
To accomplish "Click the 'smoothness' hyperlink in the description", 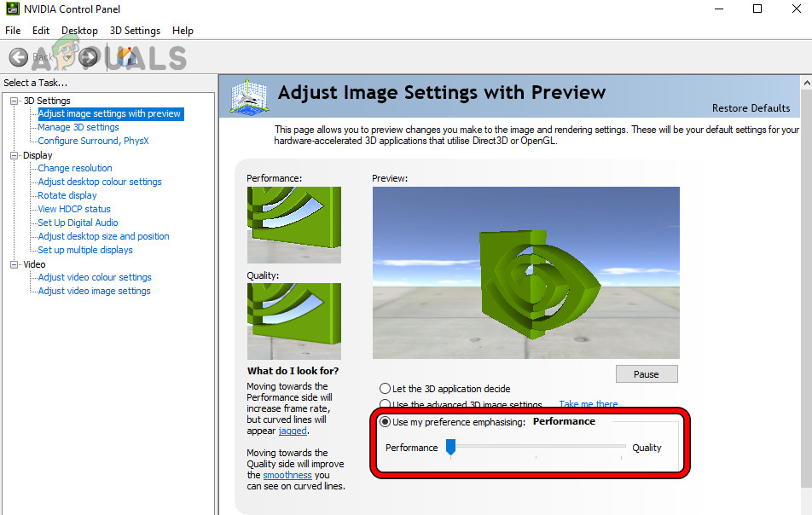I will [x=286, y=475].
